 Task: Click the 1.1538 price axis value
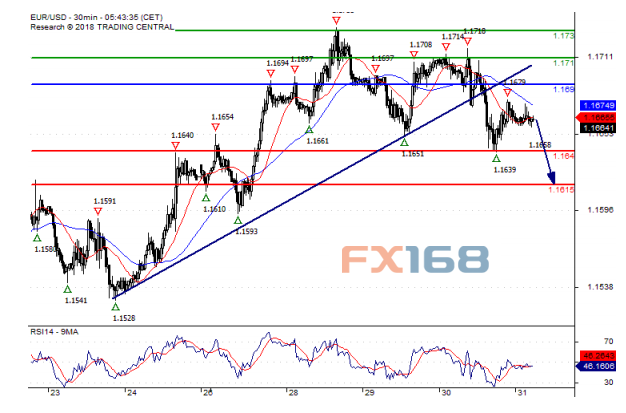(600, 287)
